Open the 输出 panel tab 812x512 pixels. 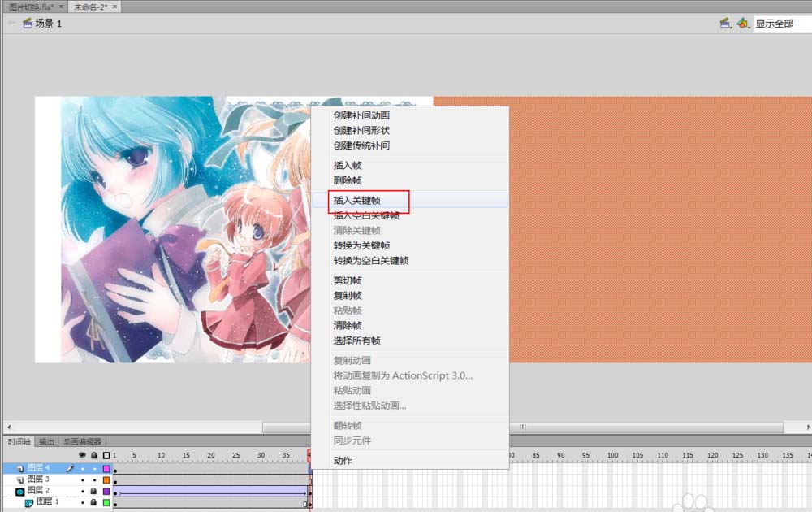(46, 441)
